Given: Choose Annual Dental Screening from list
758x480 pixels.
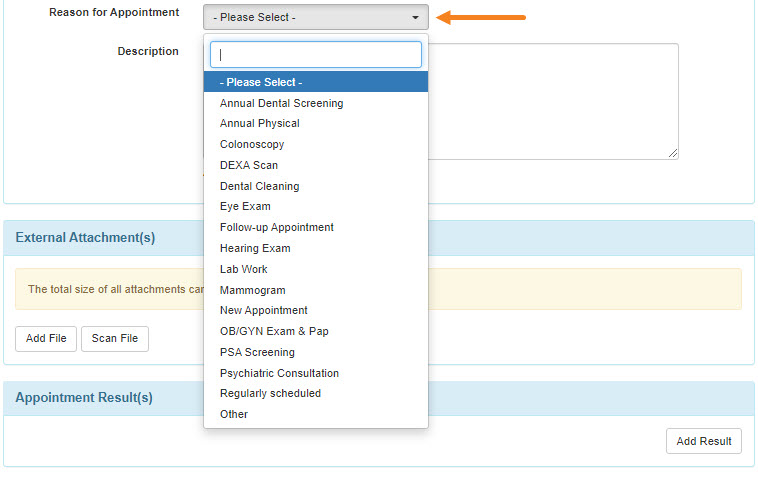Looking at the screenshot, I should [282, 103].
